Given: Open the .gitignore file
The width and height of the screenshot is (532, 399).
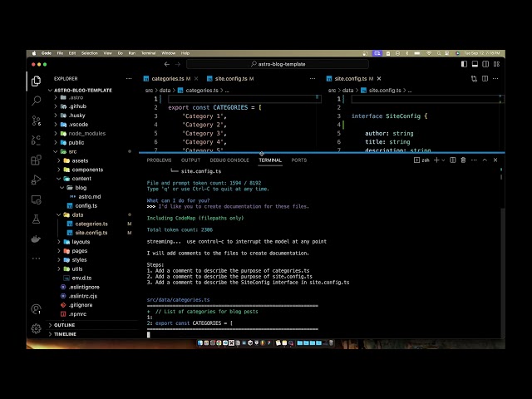Looking at the screenshot, I should [81, 305].
